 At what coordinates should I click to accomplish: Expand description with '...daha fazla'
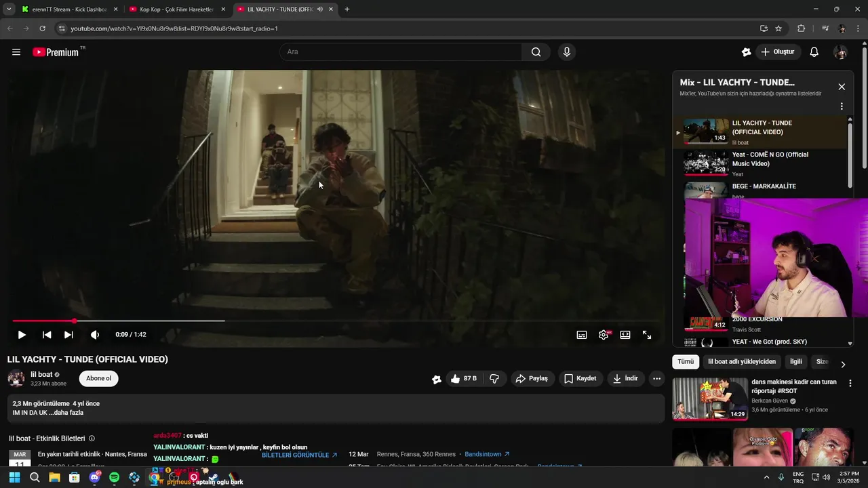coord(66,413)
